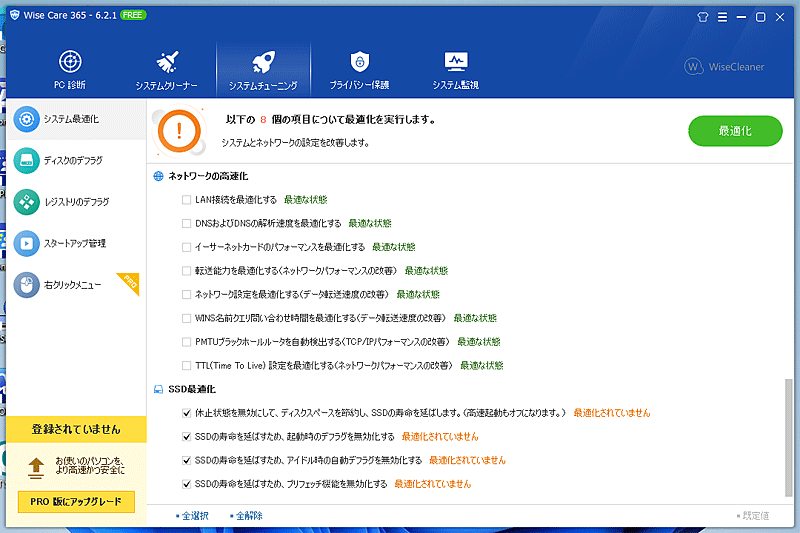Image resolution: width=800 pixels, height=533 pixels.
Task: Click the green 最適化 button
Action: [735, 131]
